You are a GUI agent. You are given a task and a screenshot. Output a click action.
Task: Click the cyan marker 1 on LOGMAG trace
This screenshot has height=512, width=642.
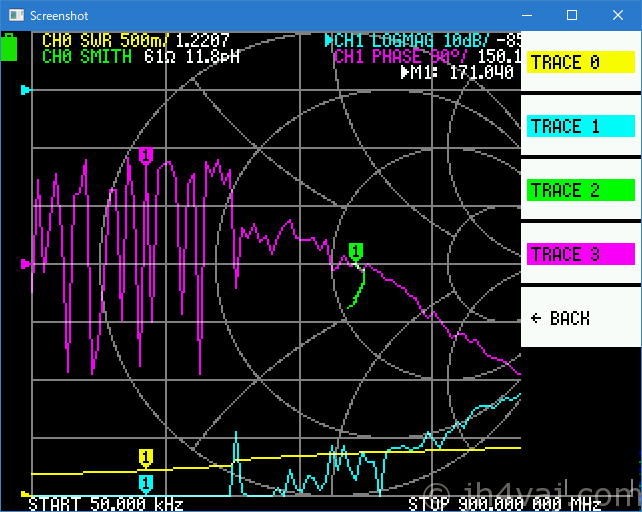(146, 484)
